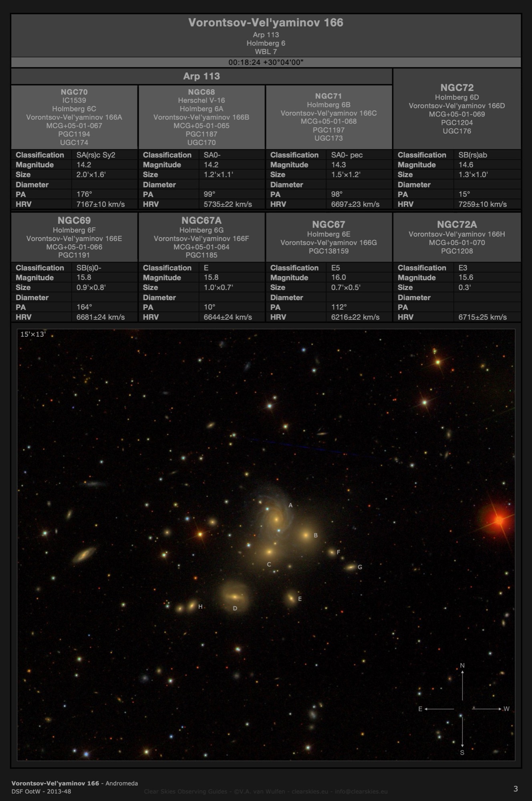
Task: Click the N letter on the compass
Action: click(462, 665)
